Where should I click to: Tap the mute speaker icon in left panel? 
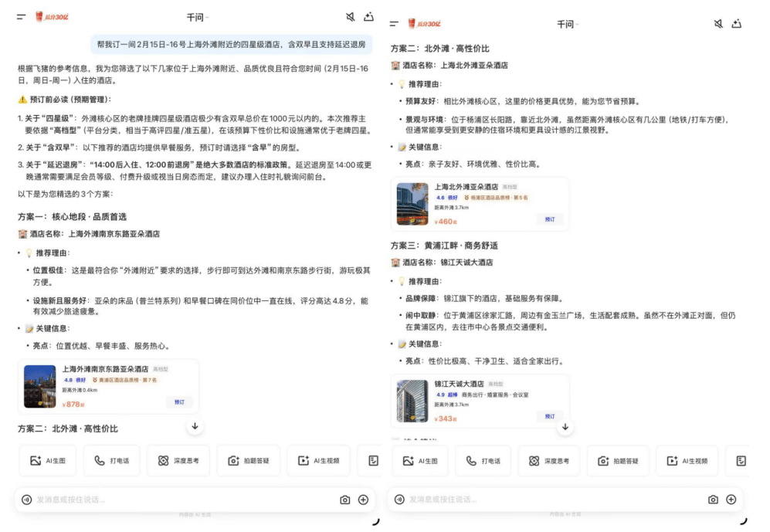tap(350, 17)
